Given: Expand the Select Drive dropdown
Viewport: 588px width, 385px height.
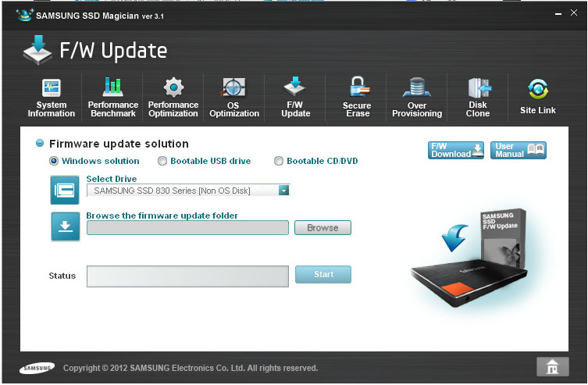Looking at the screenshot, I should pyautogui.click(x=284, y=191).
